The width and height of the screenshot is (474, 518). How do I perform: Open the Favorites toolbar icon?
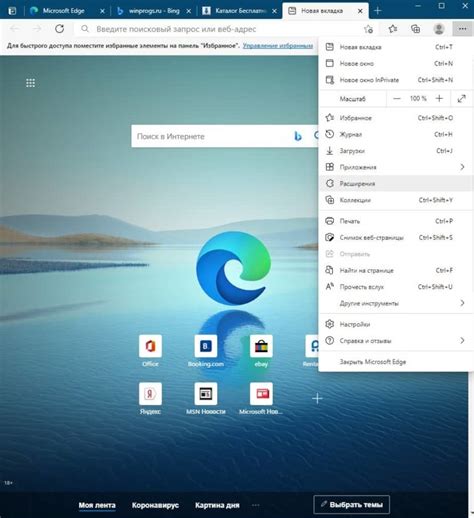393,29
